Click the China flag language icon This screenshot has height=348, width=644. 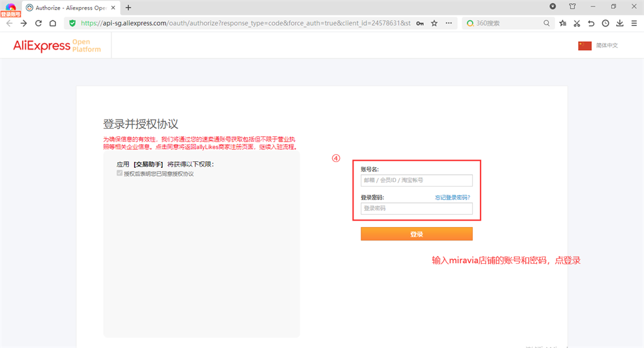click(x=585, y=46)
